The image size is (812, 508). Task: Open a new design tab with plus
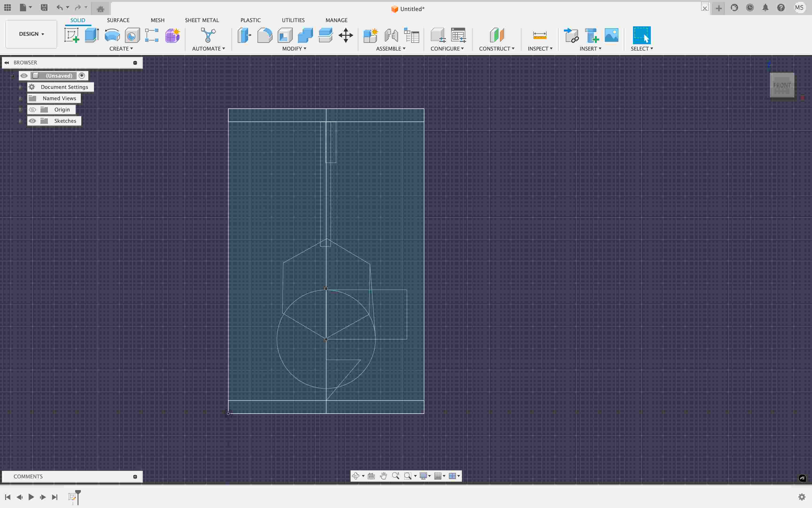(x=718, y=8)
